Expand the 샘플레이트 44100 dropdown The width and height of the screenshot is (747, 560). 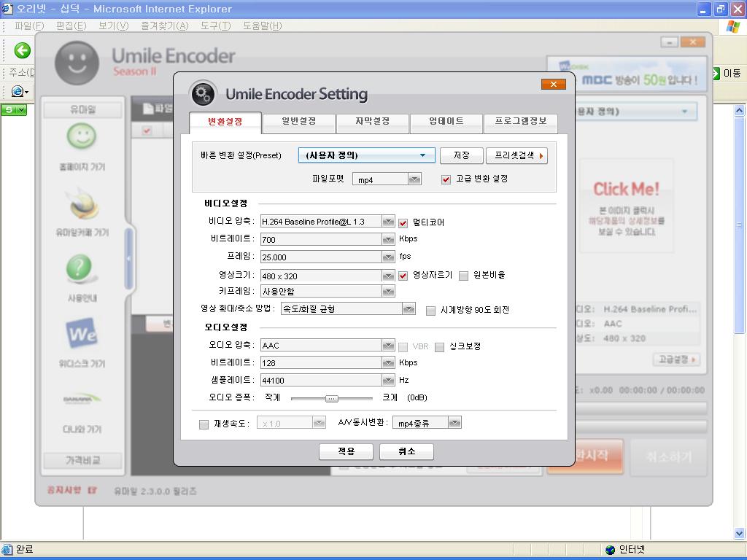click(x=328, y=380)
